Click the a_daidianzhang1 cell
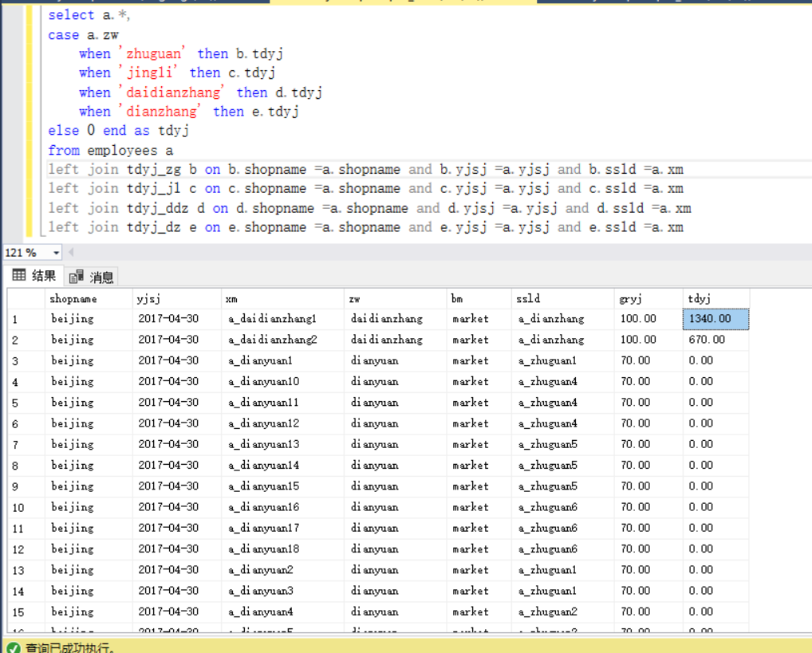 (x=282, y=319)
